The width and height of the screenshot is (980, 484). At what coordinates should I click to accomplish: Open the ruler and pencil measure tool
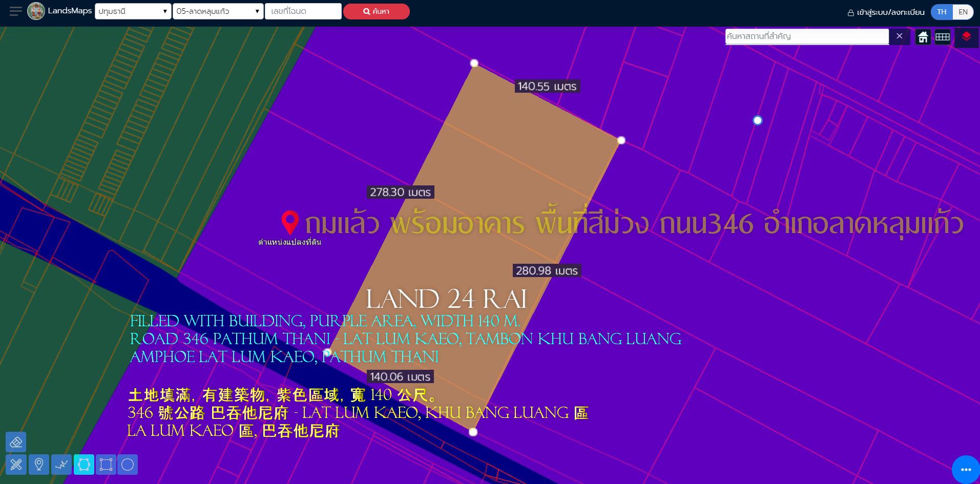16,465
